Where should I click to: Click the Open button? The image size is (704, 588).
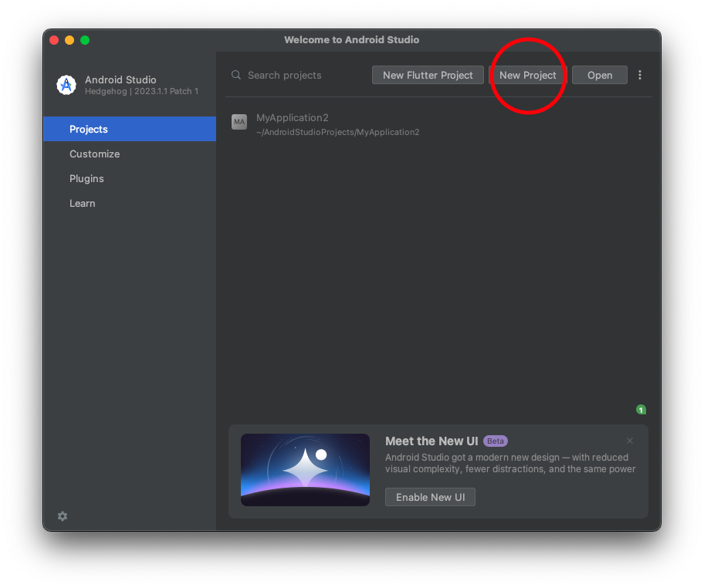599,75
